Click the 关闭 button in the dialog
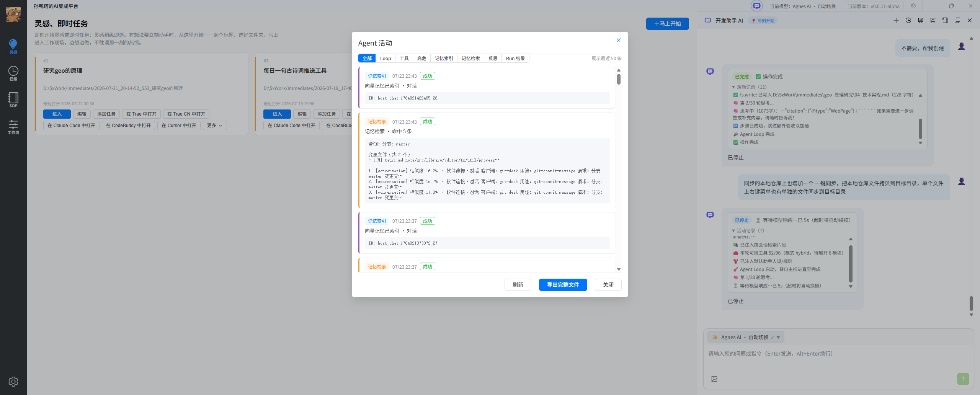The height and width of the screenshot is (395, 980). coord(608,285)
